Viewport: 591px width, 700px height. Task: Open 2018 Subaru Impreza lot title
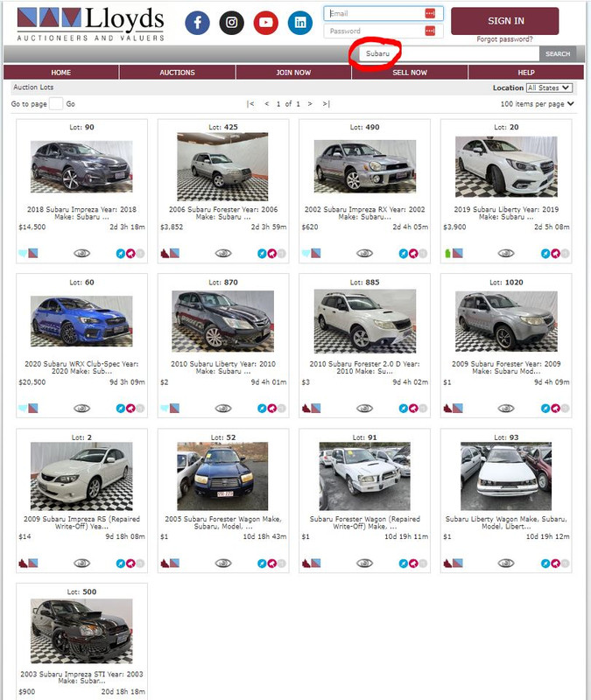81,213
